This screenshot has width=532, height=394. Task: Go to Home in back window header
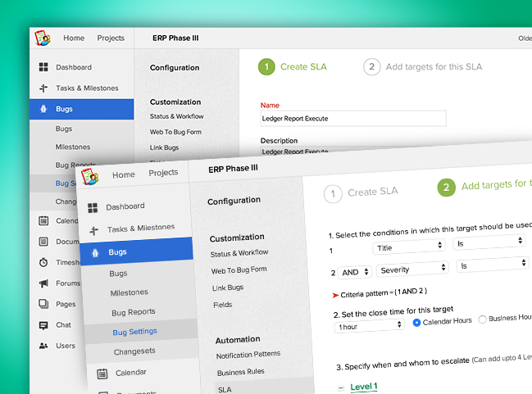(74, 38)
